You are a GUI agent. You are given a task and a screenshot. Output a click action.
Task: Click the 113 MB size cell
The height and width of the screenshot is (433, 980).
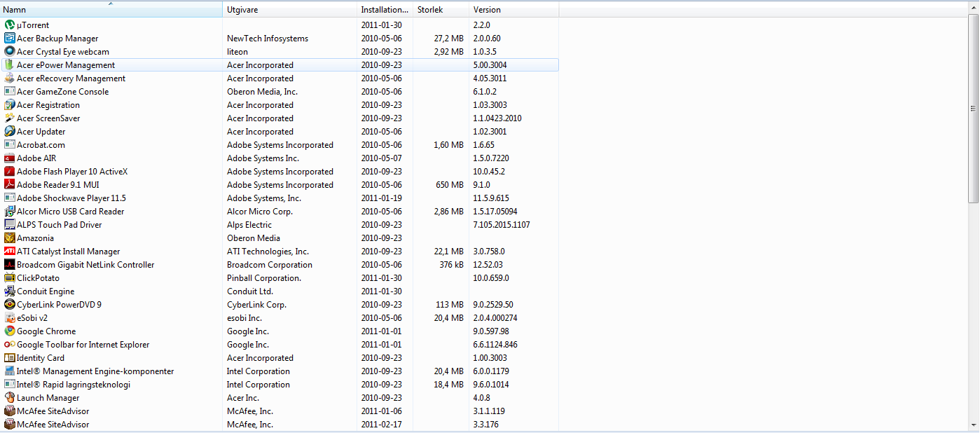click(x=449, y=305)
